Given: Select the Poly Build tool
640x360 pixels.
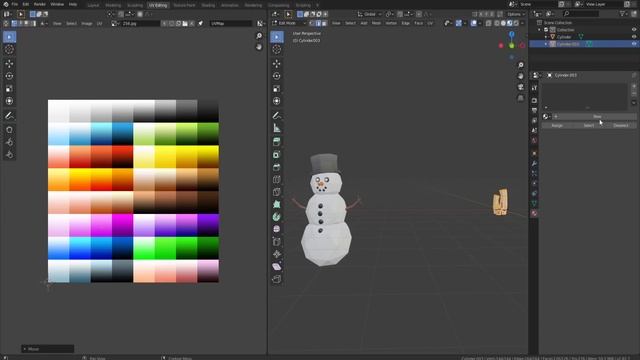Looking at the screenshot, I should (x=277, y=204).
